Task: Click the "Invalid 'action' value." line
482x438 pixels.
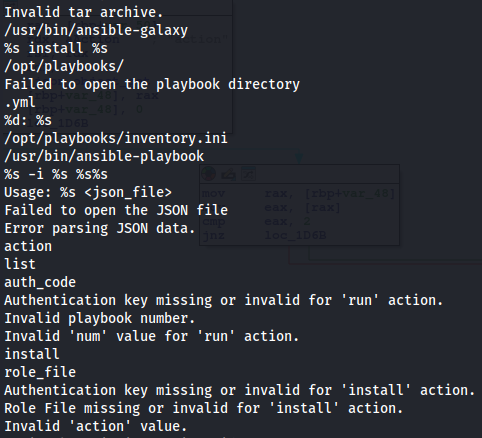Action: click(x=96, y=426)
